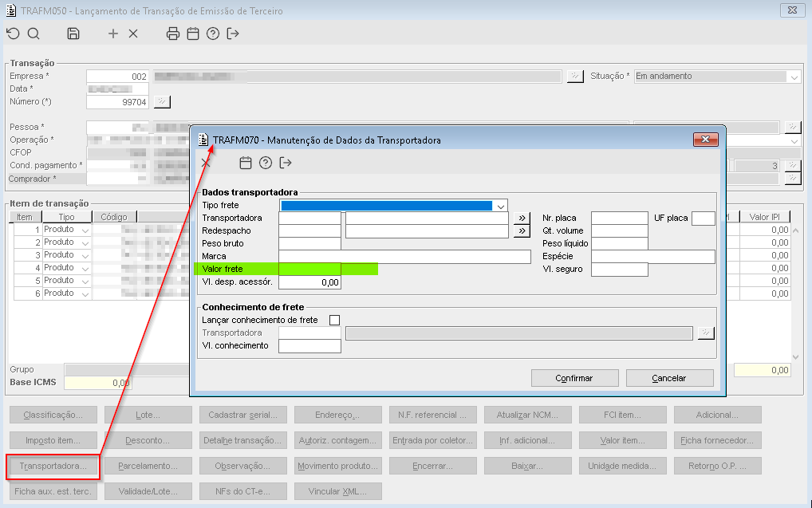This screenshot has height=508, width=812.
Task: Click the Atualizar NCM... button
Action: pos(528,415)
